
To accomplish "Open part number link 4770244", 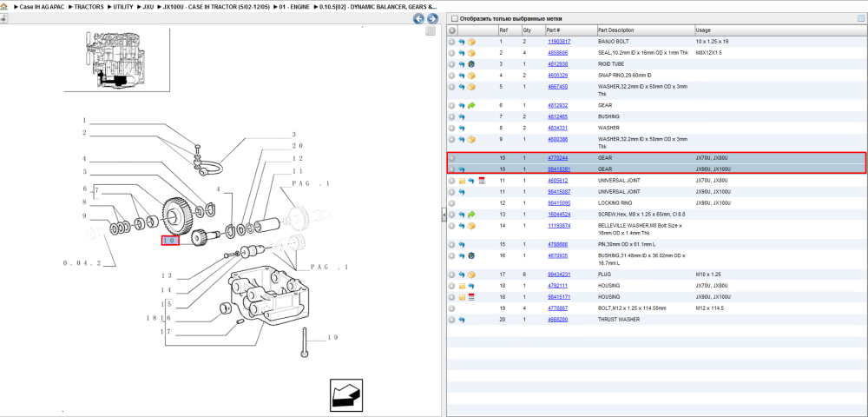I will point(557,158).
